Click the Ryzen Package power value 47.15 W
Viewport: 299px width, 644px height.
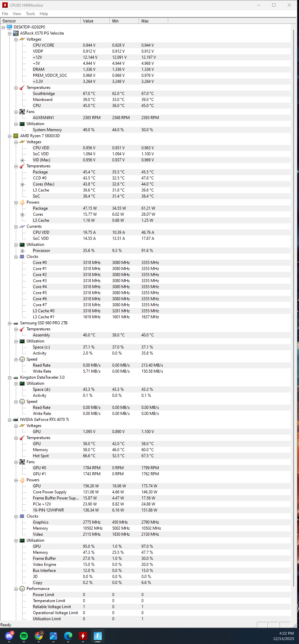point(90,208)
